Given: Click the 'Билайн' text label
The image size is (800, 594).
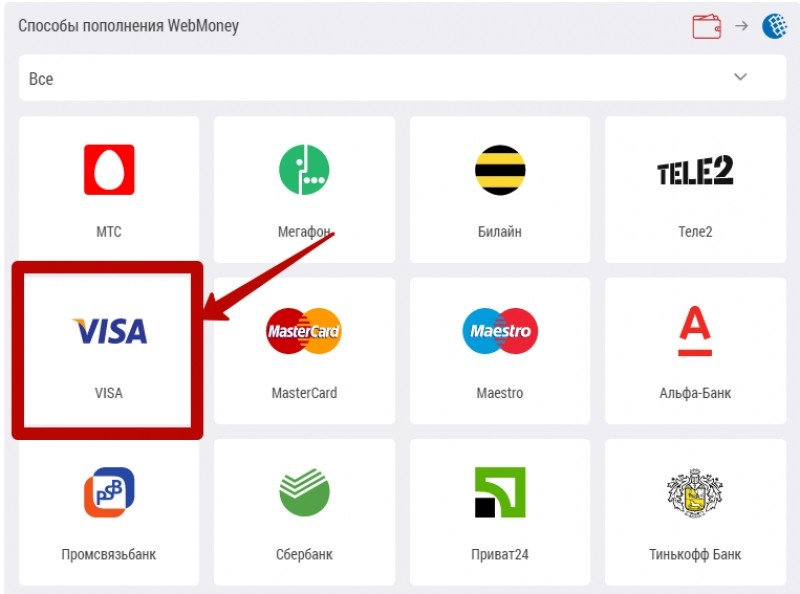Looking at the screenshot, I should pos(499,232).
